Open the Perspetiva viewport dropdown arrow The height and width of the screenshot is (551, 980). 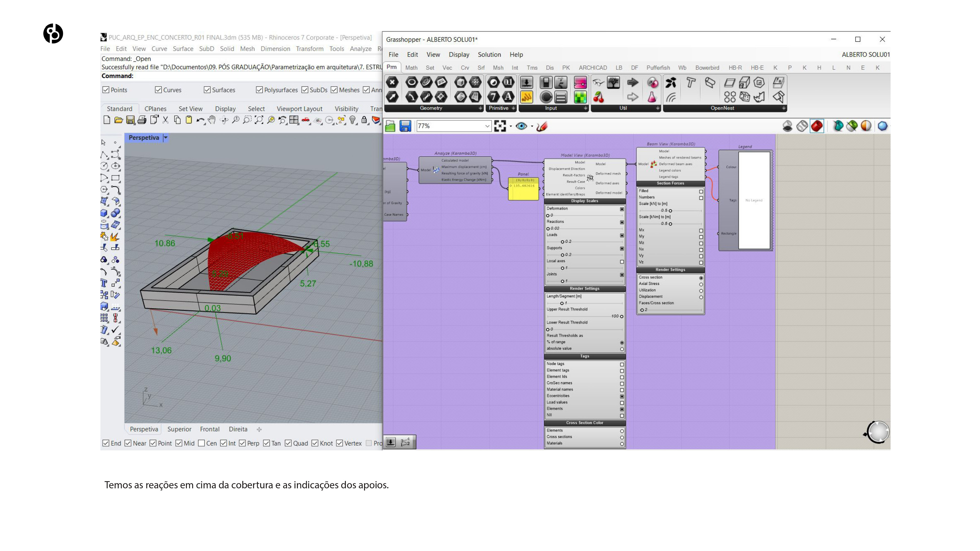(x=165, y=138)
